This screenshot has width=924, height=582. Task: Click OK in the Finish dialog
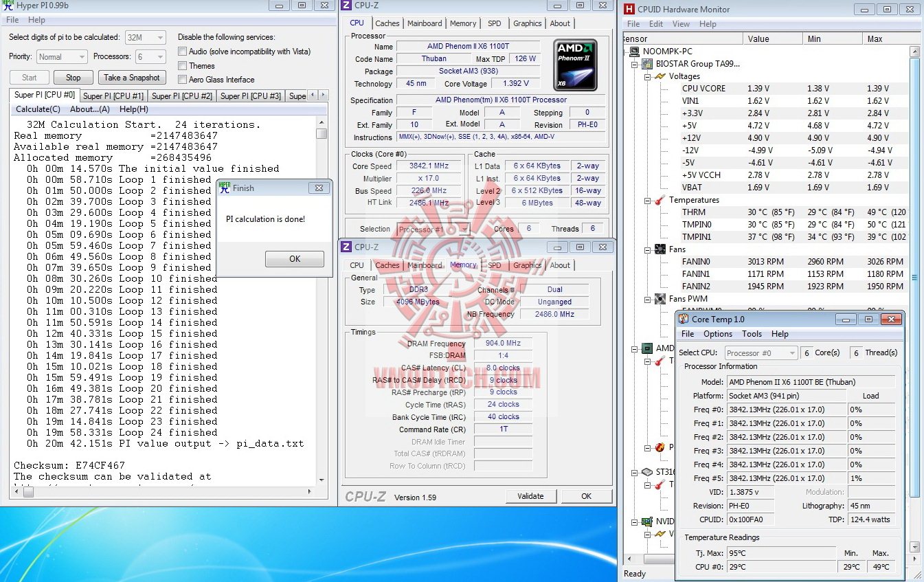point(295,259)
